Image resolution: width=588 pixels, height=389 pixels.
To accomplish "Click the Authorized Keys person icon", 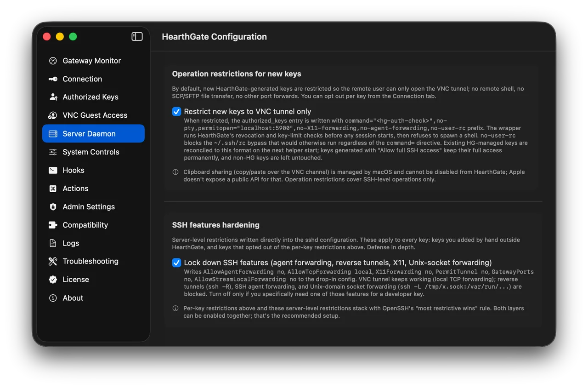I will coord(53,97).
